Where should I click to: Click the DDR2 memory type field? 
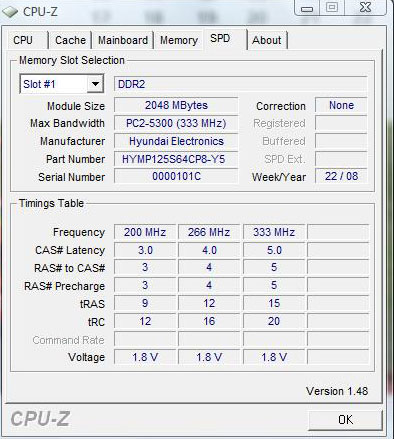coord(241,84)
